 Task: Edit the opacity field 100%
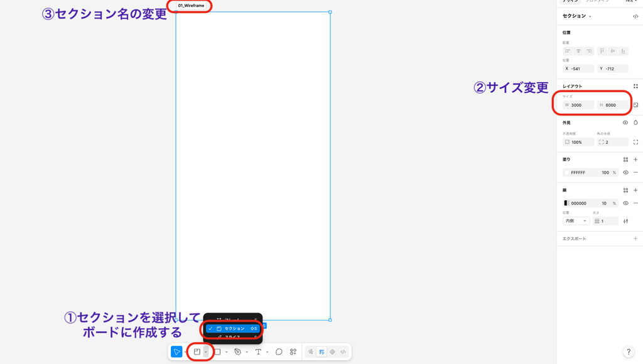click(x=578, y=142)
